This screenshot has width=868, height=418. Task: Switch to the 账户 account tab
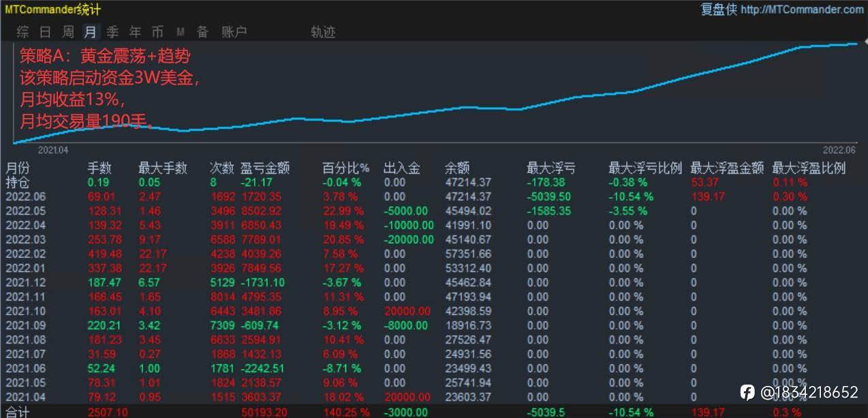(234, 31)
